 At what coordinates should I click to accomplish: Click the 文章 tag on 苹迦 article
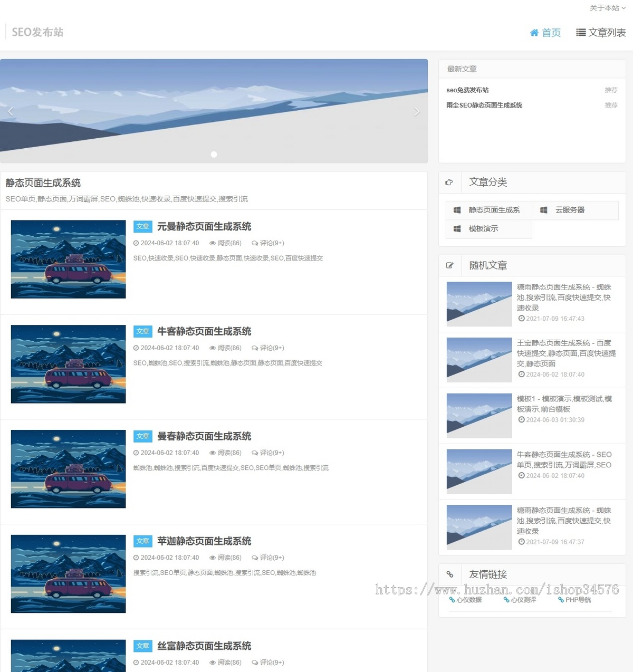click(x=143, y=542)
